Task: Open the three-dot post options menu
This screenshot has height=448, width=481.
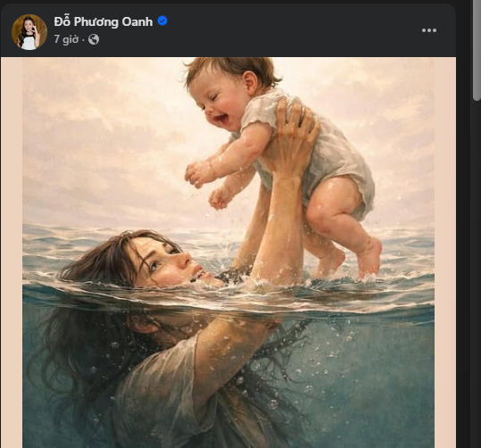Action: click(x=429, y=30)
